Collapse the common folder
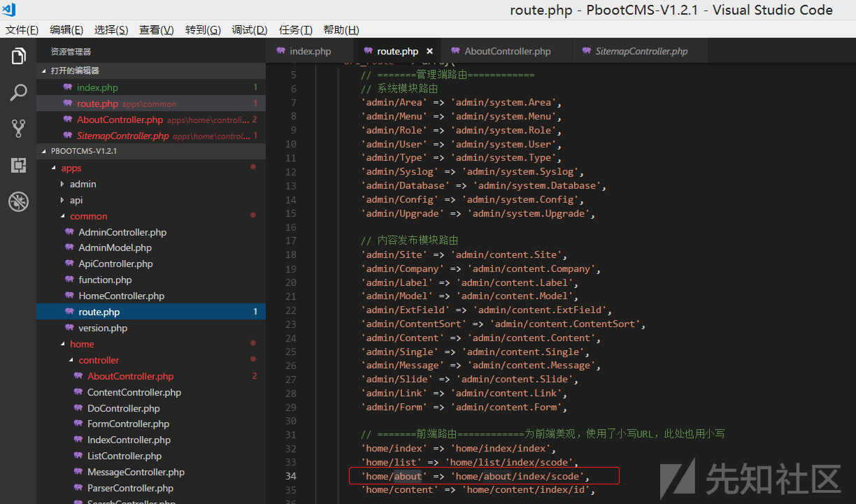The image size is (856, 504). coord(62,217)
